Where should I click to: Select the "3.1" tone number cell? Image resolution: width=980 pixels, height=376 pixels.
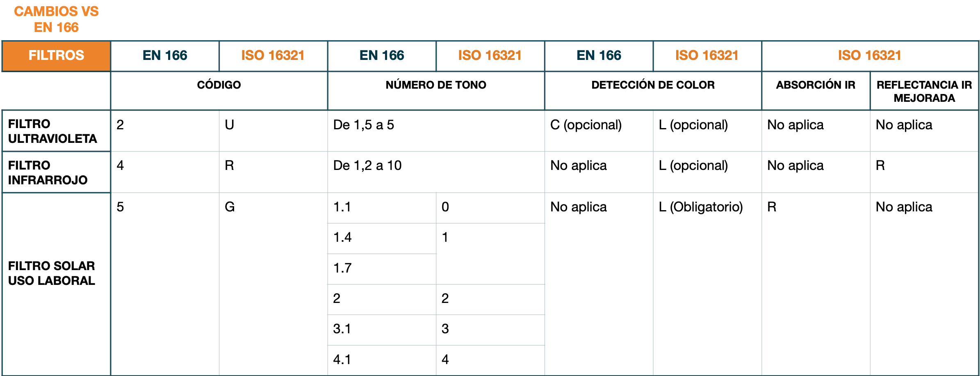(x=342, y=329)
